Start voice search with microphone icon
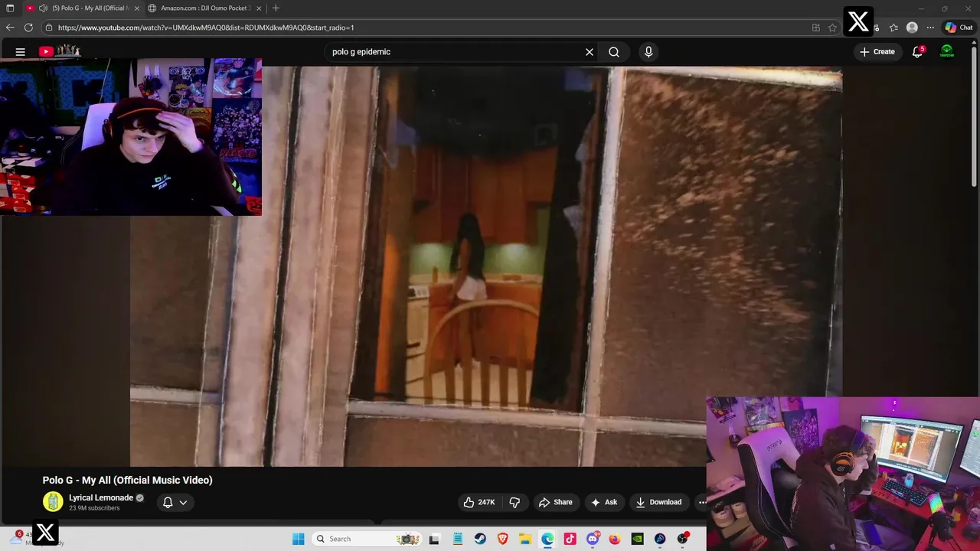This screenshot has height=551, width=980. 648,52
